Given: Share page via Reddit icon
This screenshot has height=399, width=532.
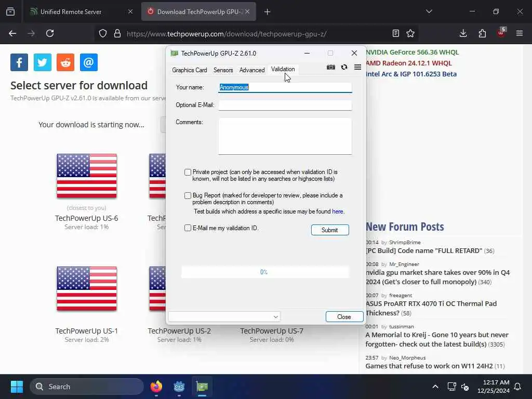Looking at the screenshot, I should 65,62.
